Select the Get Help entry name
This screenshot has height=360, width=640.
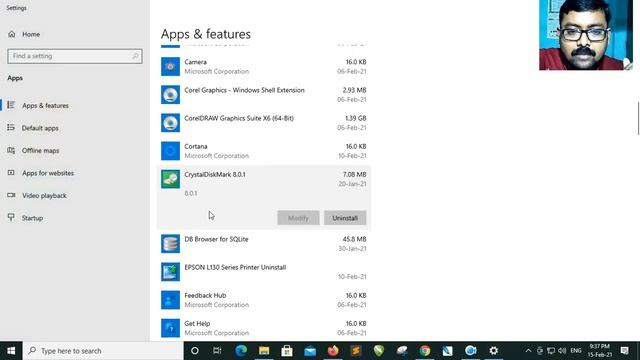pyautogui.click(x=197, y=324)
